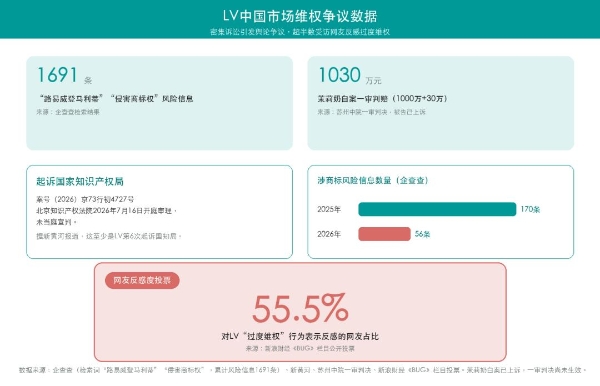Click the '网友反感度投票' pill badge
This screenshot has width=600, height=386.
[x=142, y=280]
